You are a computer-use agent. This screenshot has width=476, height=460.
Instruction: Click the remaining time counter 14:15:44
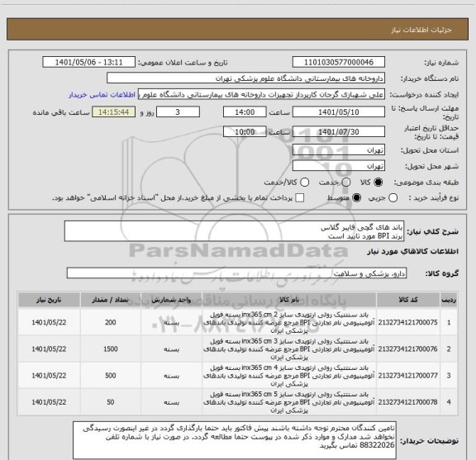[x=114, y=112]
